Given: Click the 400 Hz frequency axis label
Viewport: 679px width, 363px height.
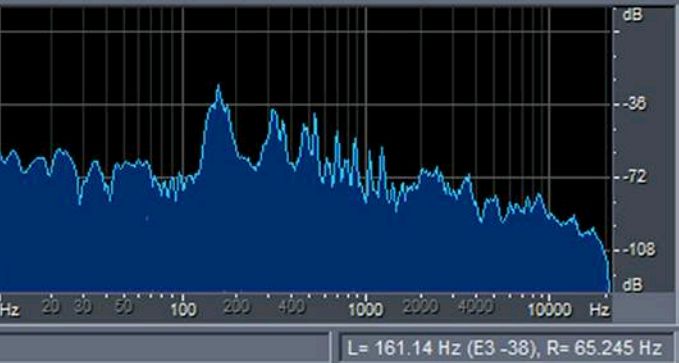Looking at the screenshot, I should click(291, 307).
